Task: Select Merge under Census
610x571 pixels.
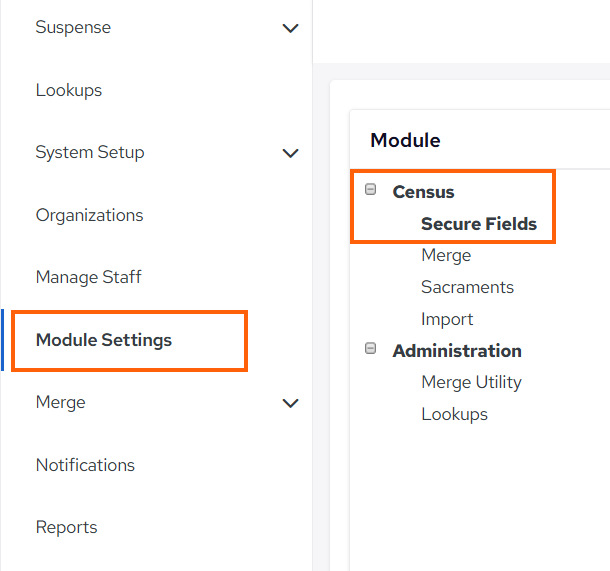Action: pos(446,256)
